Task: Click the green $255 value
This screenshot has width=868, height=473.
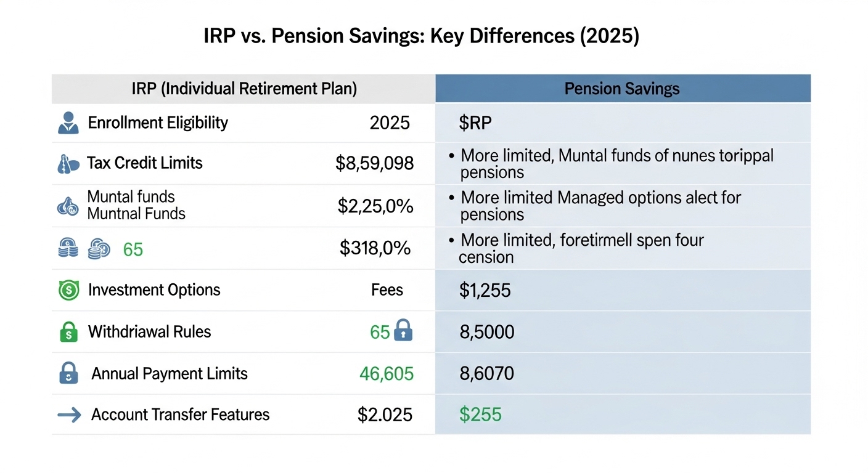Action: (480, 415)
